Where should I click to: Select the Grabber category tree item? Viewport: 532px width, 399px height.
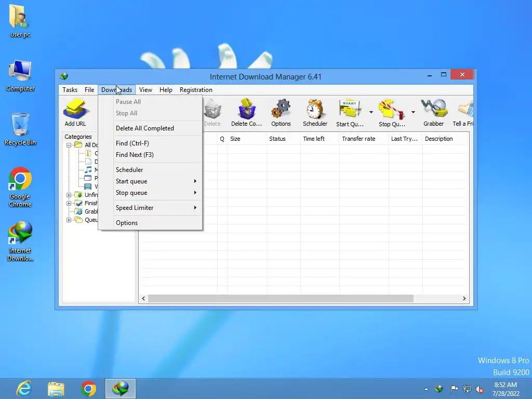tap(86, 211)
